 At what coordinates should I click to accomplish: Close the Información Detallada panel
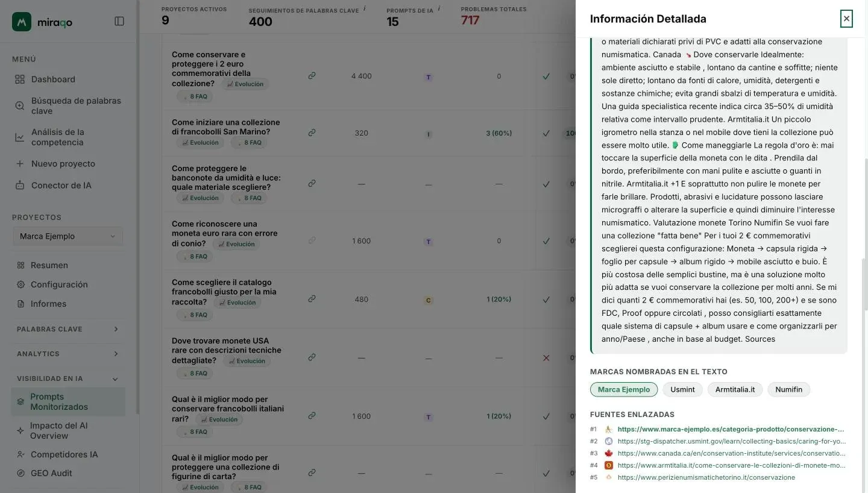click(846, 19)
